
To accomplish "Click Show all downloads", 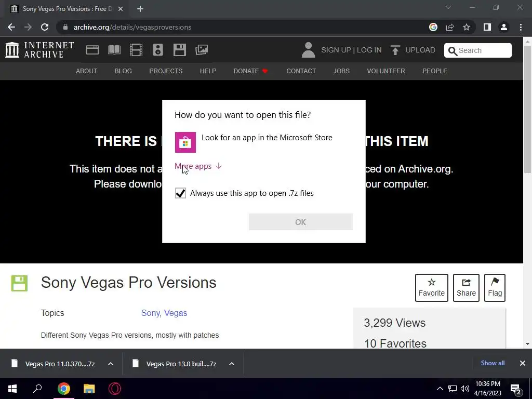I will click(x=493, y=363).
